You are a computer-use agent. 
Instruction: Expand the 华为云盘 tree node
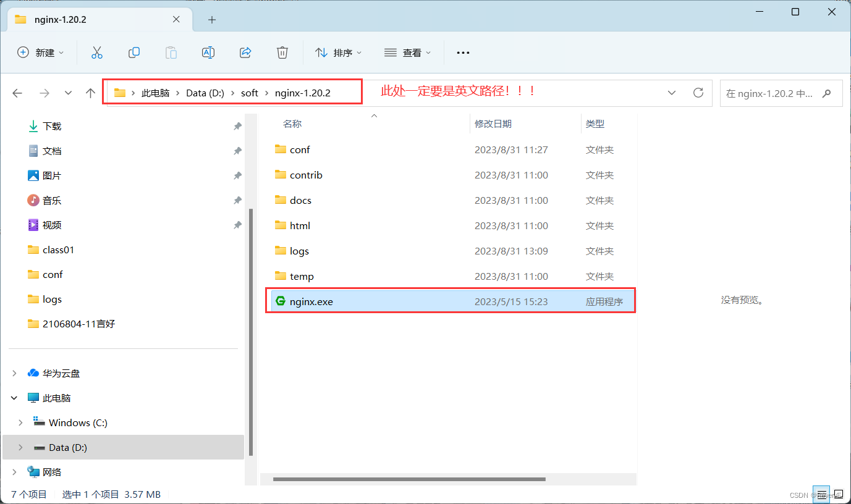[x=14, y=373]
